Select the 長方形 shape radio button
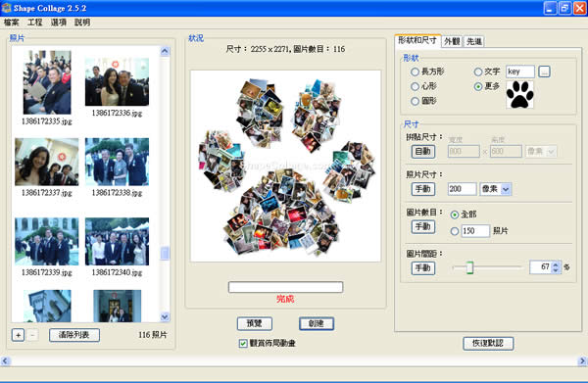This screenshot has height=383, width=588. tap(415, 72)
